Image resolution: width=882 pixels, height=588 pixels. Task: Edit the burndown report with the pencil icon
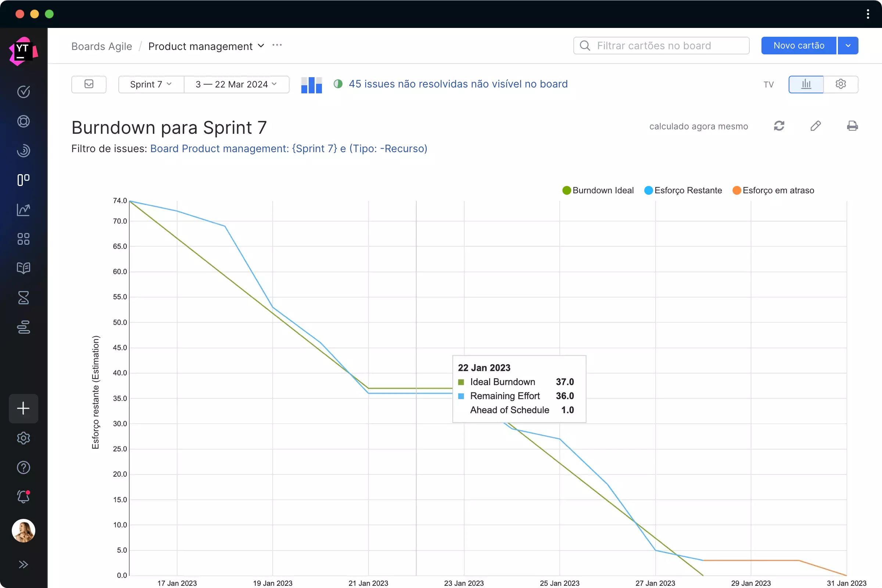[816, 126]
